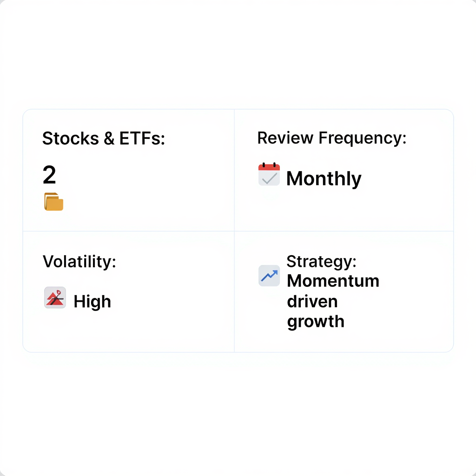Click the orange folder icon

click(54, 202)
